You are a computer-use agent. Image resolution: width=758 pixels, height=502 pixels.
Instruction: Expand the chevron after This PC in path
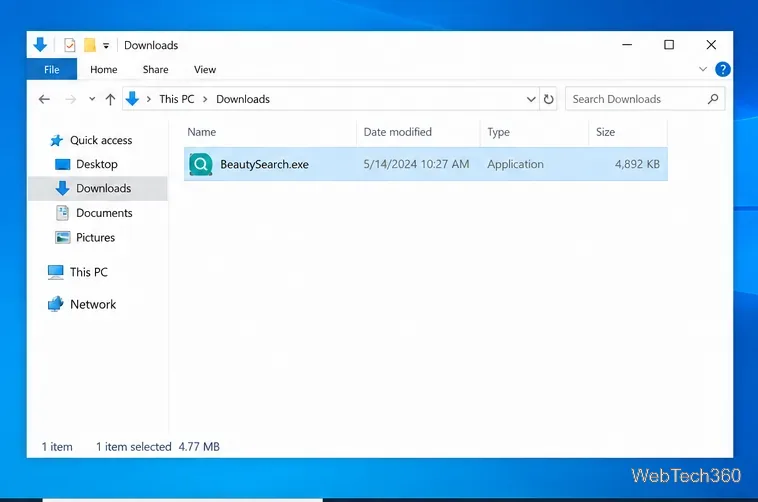pos(205,99)
